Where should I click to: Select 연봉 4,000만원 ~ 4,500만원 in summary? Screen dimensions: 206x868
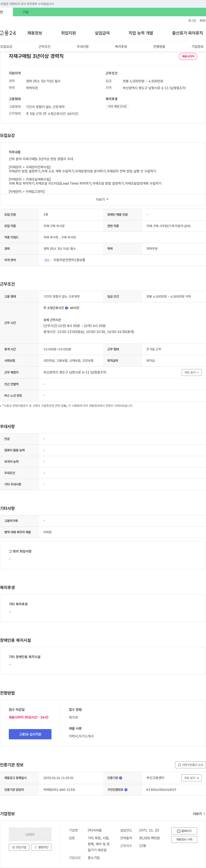click(x=143, y=81)
